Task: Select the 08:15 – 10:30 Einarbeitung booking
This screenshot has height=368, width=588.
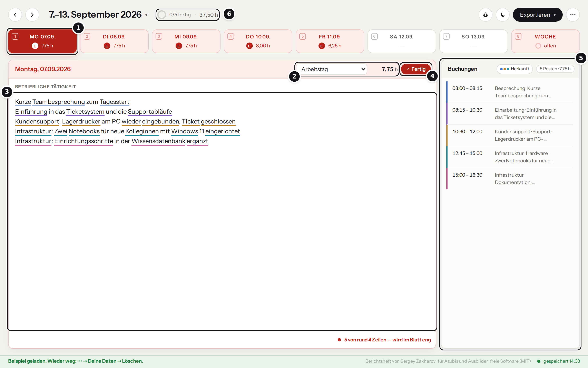Action: click(510, 114)
